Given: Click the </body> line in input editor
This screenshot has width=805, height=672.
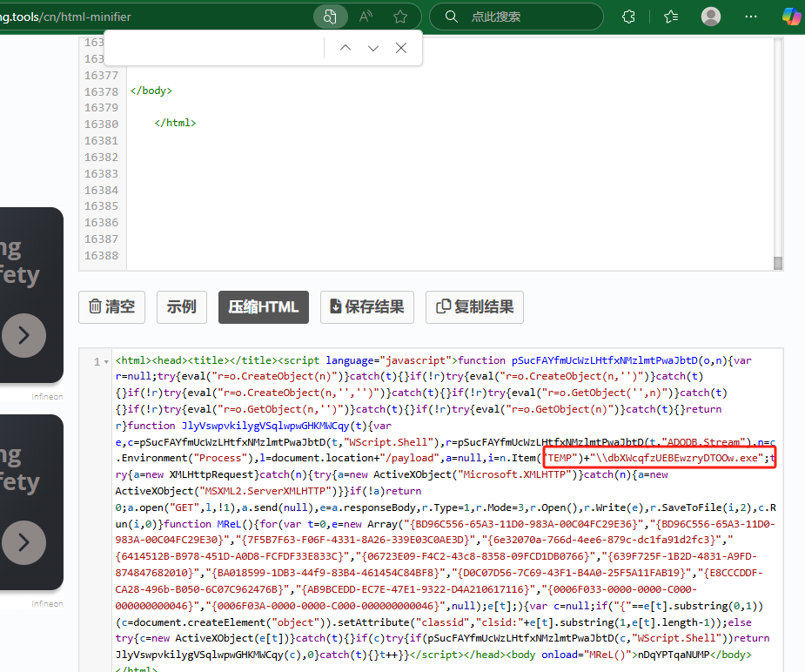Looking at the screenshot, I should (151, 91).
